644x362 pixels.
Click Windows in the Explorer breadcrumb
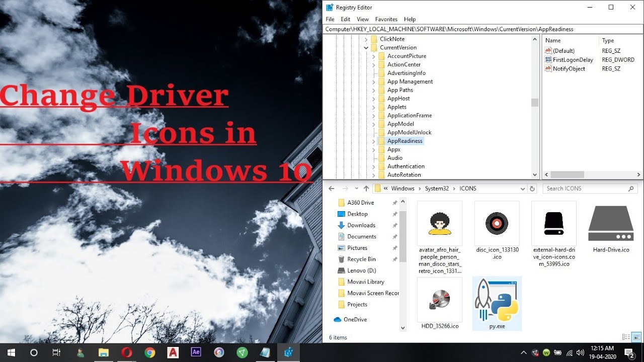click(x=403, y=189)
